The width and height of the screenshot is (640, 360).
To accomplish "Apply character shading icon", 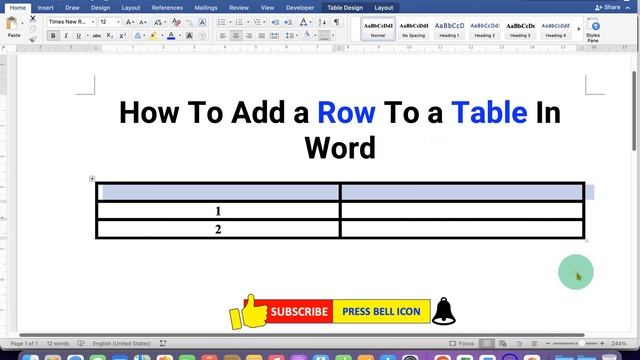I will [x=189, y=36].
